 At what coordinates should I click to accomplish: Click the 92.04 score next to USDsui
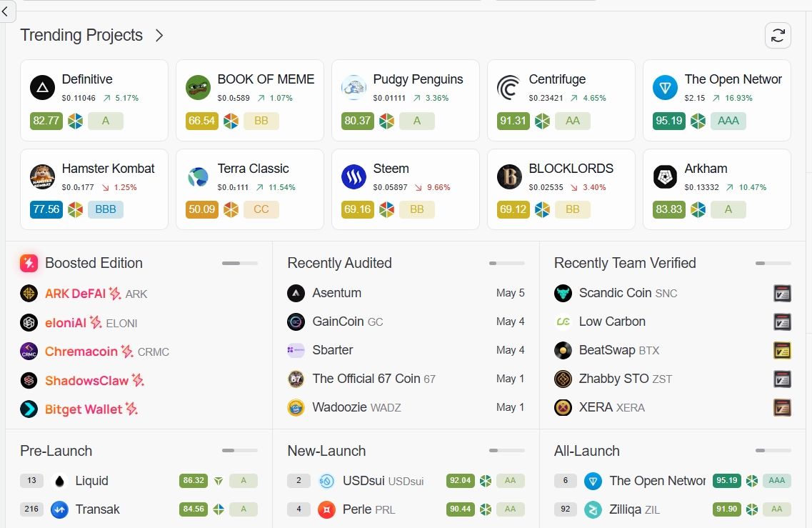point(461,481)
